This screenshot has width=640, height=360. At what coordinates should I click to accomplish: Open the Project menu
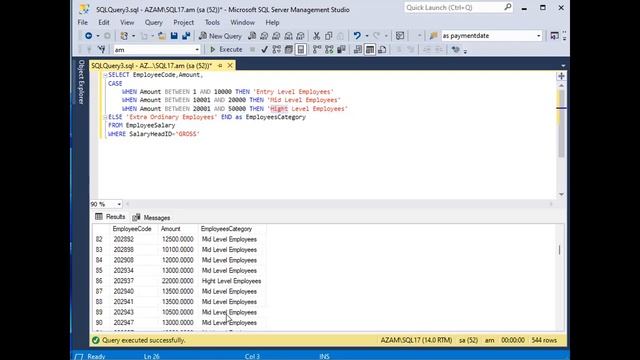183,22
